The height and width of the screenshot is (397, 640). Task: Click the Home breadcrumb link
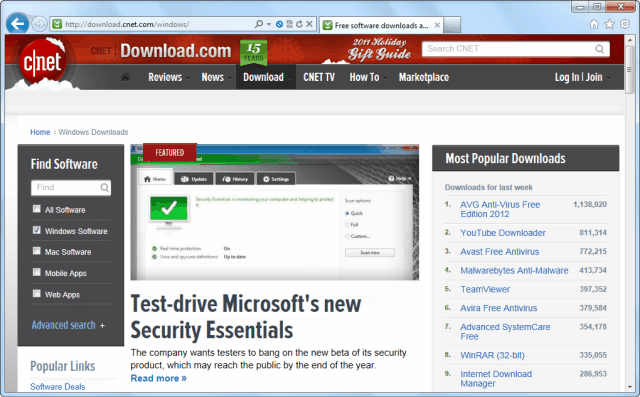(x=40, y=132)
